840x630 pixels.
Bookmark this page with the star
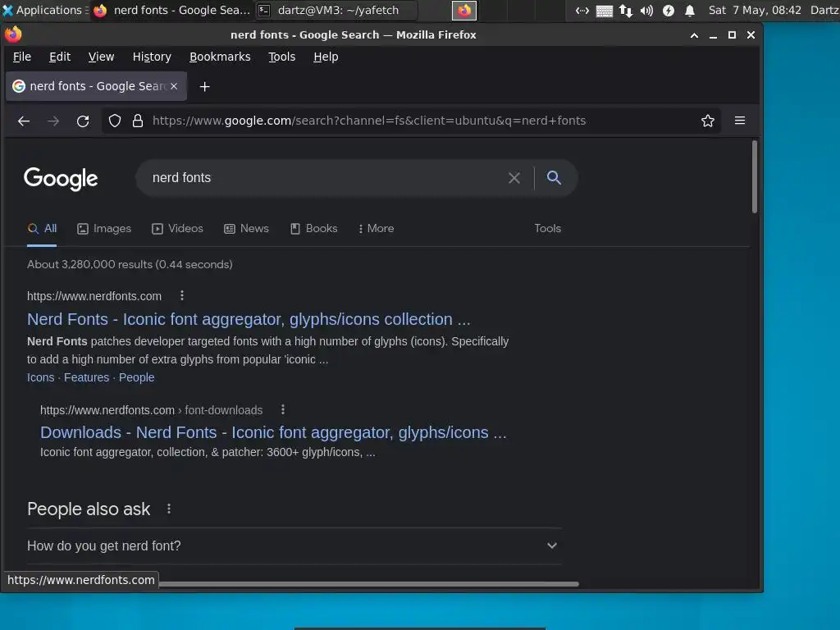point(708,121)
